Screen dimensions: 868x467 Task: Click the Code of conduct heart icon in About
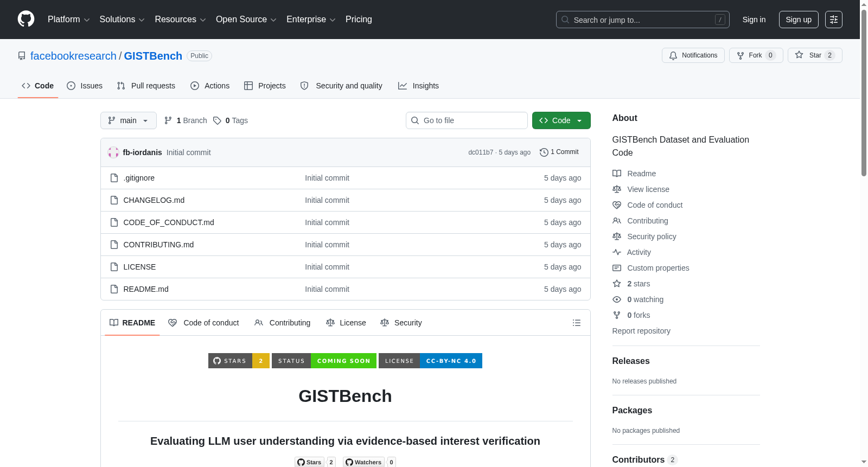pyautogui.click(x=617, y=205)
